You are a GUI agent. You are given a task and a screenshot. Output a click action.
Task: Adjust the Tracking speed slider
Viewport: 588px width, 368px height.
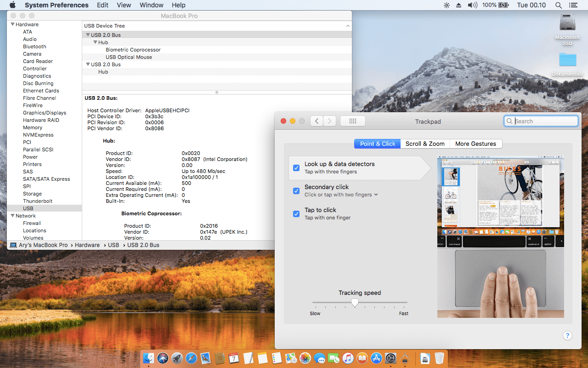(x=355, y=302)
